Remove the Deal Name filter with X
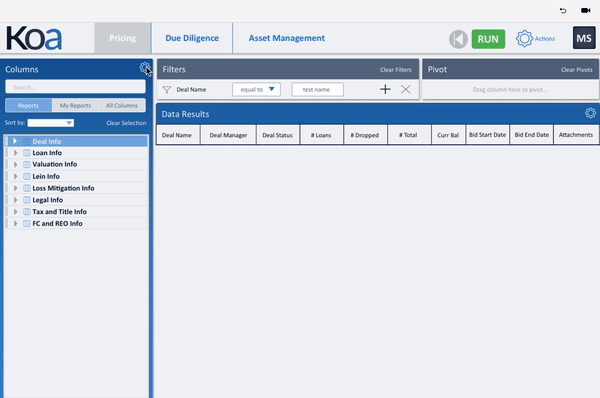The width and height of the screenshot is (600, 398). click(x=406, y=89)
